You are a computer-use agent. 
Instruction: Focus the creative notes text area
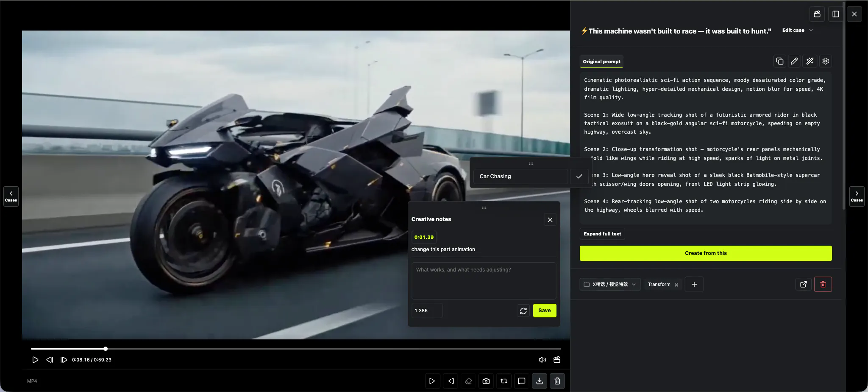(484, 281)
